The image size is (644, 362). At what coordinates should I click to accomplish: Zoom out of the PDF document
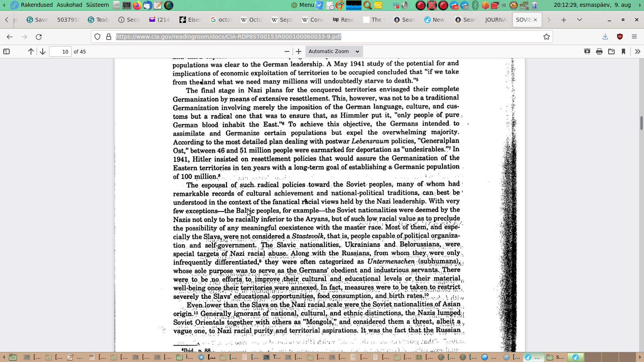[x=287, y=51]
